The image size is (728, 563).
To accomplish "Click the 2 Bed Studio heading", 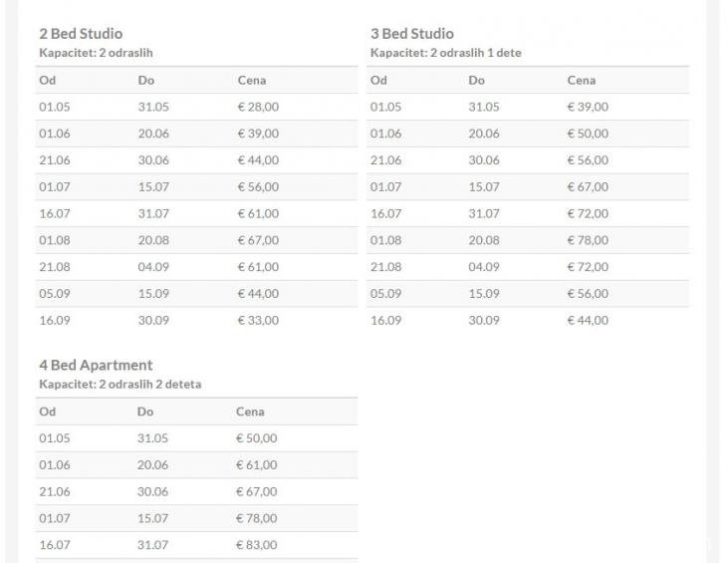I will click(81, 34).
